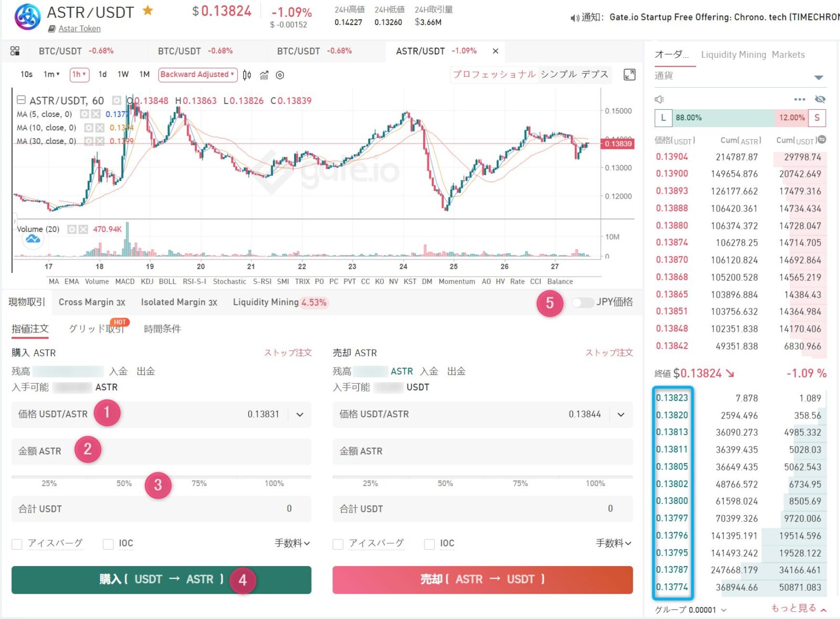The image size is (840, 619).
Task: Click the sound notification icon in order book
Action: pos(659,99)
